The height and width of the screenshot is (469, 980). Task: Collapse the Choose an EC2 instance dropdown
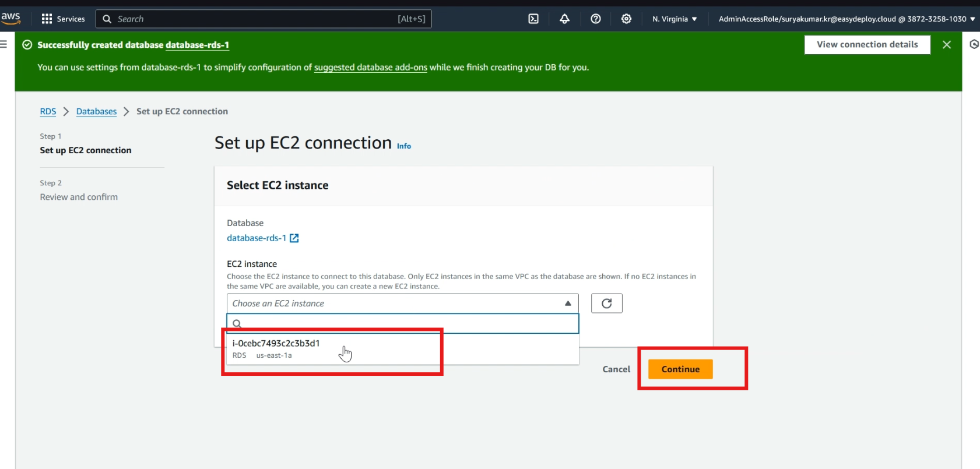point(402,304)
